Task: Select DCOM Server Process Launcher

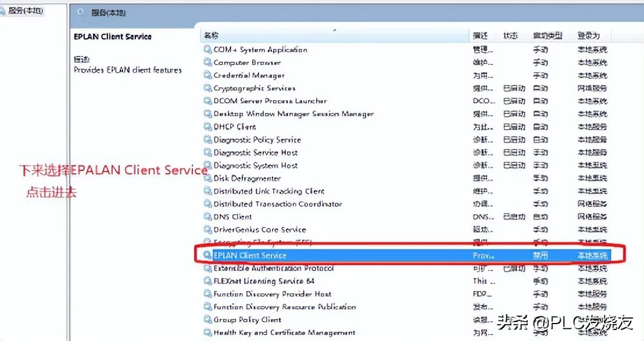Action: tap(270, 101)
